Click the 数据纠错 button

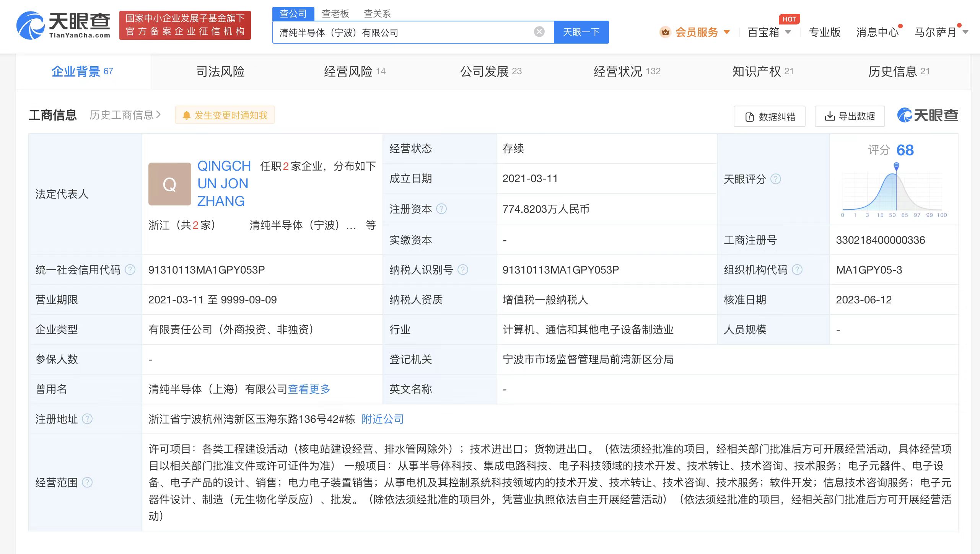click(770, 116)
